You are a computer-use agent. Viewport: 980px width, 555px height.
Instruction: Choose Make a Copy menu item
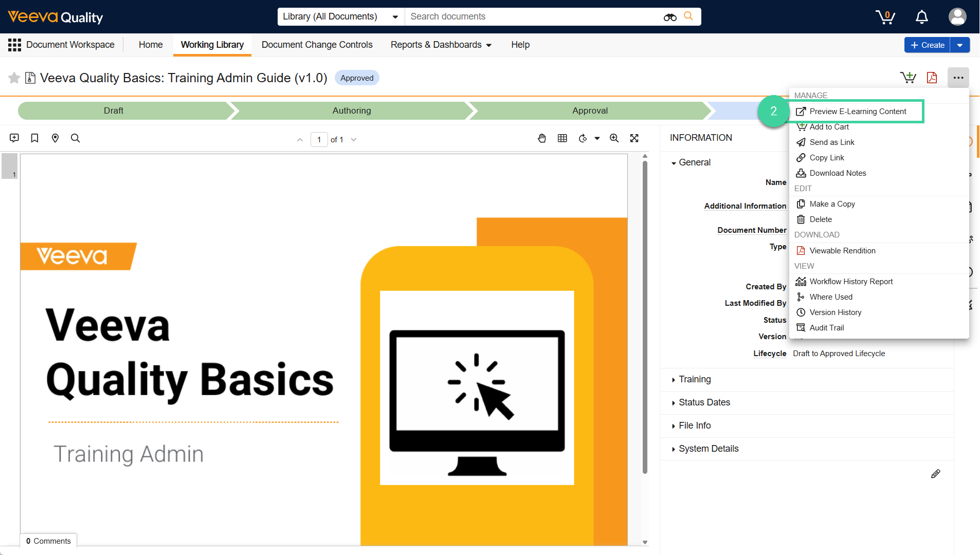click(879, 204)
